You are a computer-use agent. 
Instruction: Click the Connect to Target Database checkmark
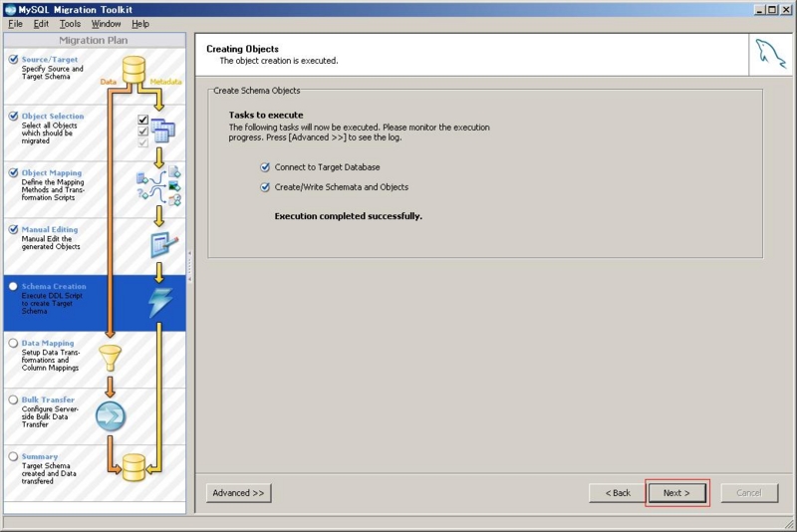(x=265, y=167)
